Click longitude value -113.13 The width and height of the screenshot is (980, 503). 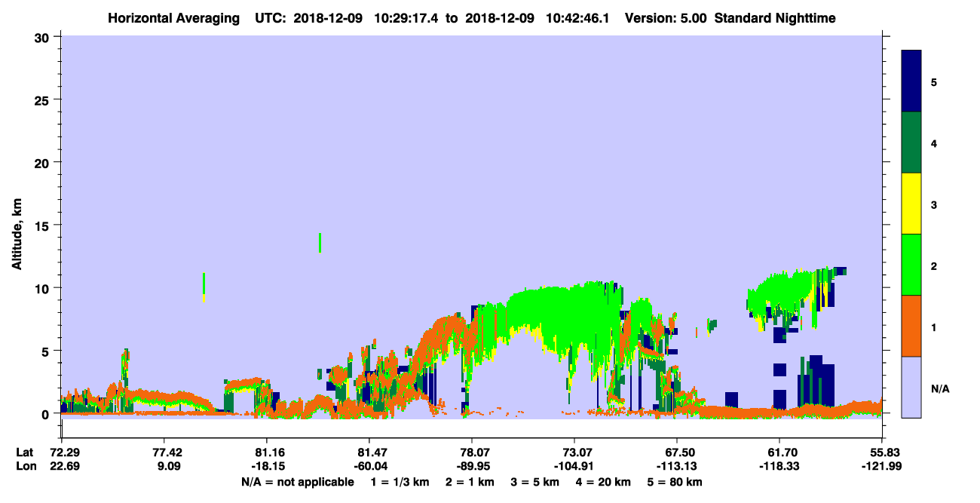(x=677, y=467)
